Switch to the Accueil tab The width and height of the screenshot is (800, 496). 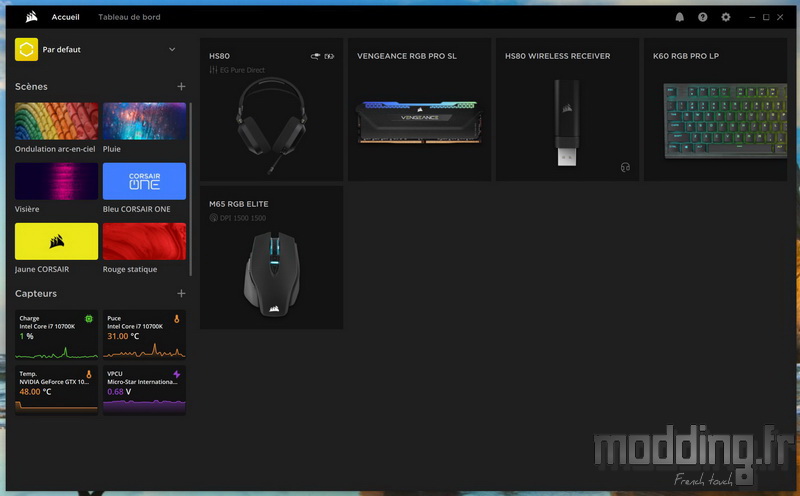coord(65,17)
